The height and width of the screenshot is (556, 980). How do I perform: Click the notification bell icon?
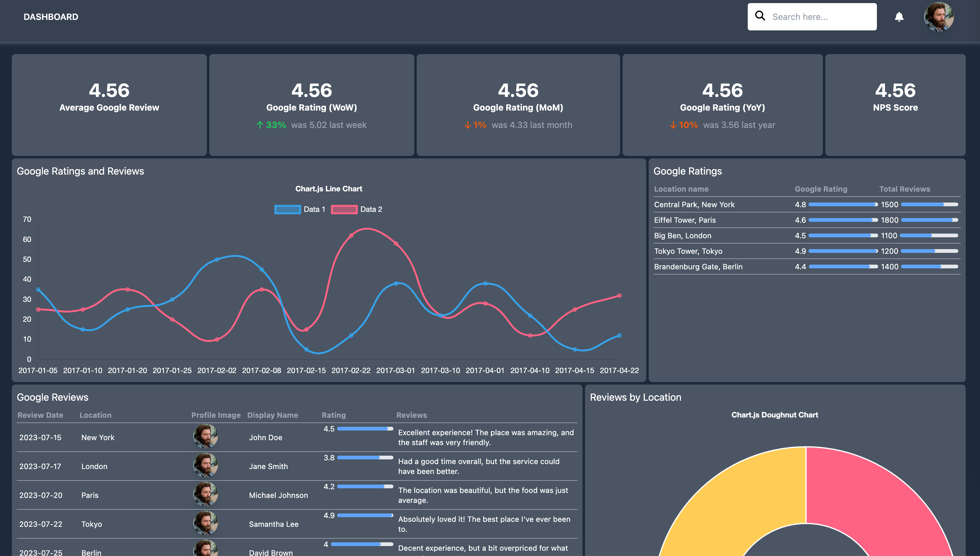899,17
